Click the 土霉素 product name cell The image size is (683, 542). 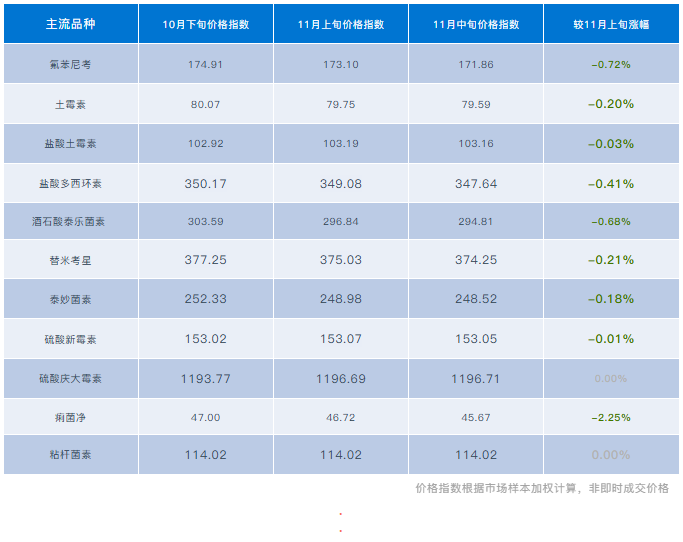69,104
